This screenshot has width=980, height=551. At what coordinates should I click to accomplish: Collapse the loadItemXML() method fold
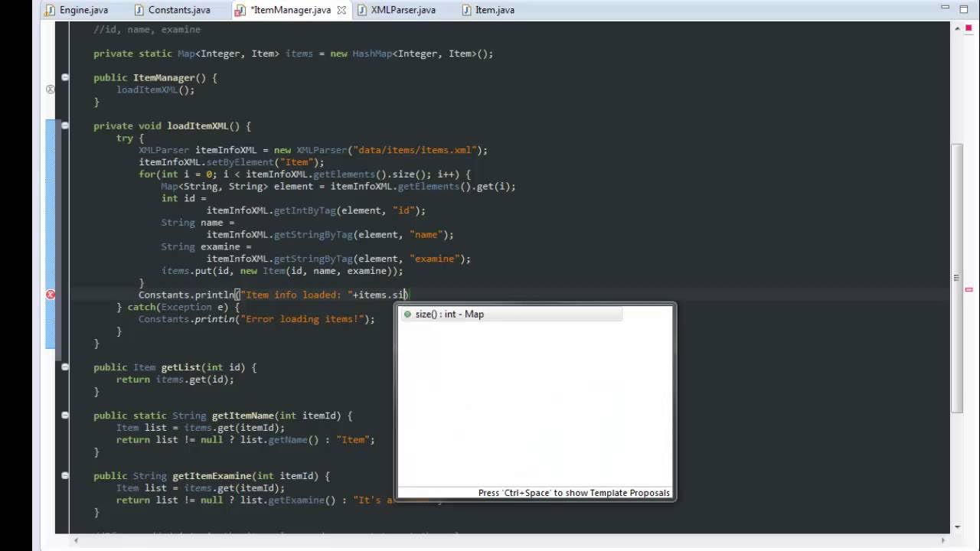tap(65, 126)
